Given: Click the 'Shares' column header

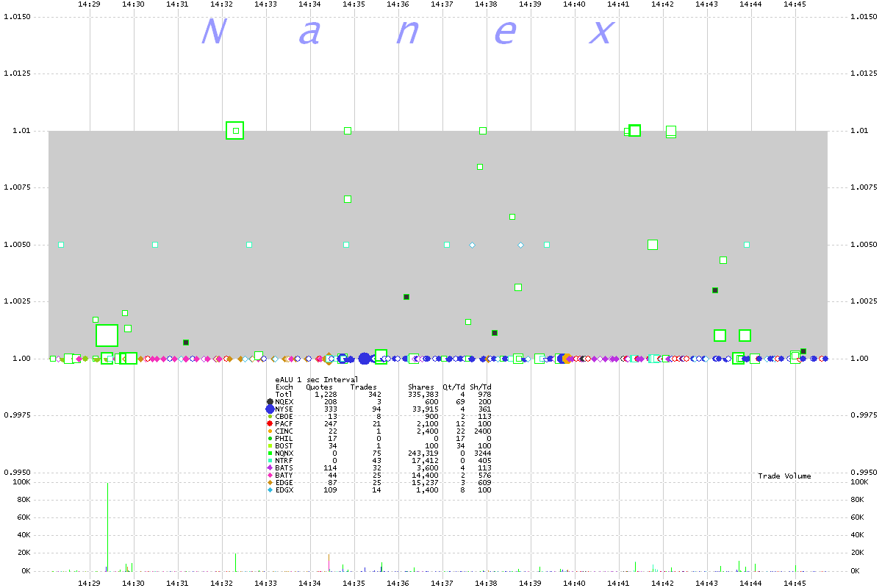Looking at the screenshot, I should [421, 387].
